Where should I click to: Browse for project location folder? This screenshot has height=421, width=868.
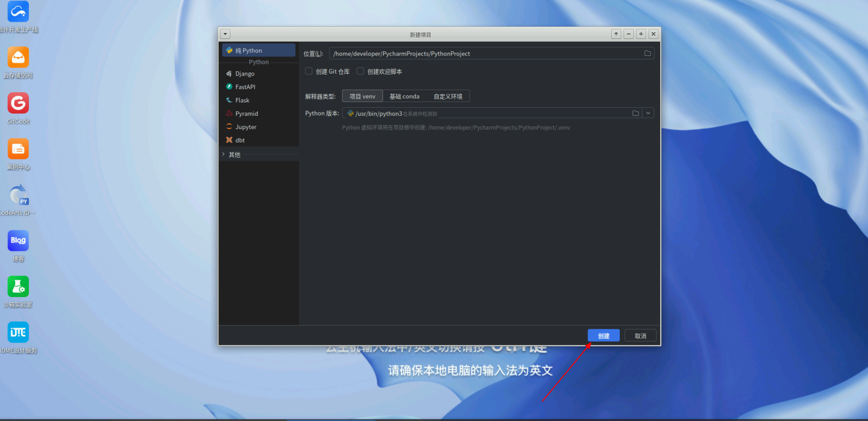point(647,53)
